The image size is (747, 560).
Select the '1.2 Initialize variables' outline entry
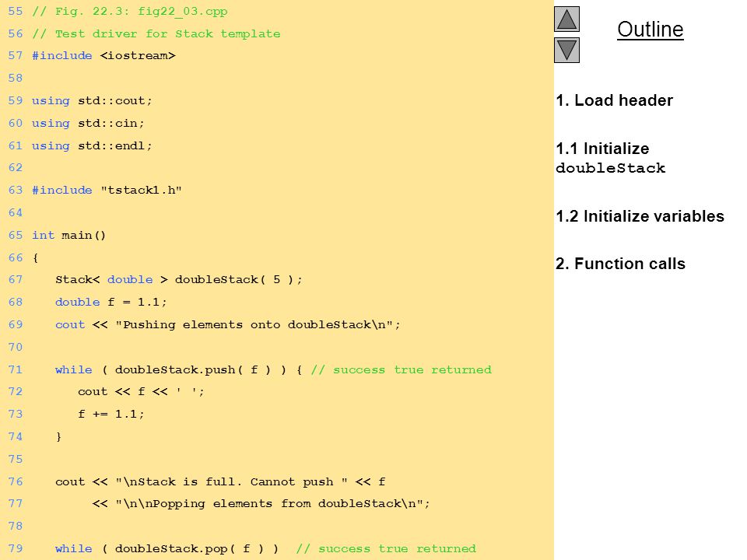[640, 216]
